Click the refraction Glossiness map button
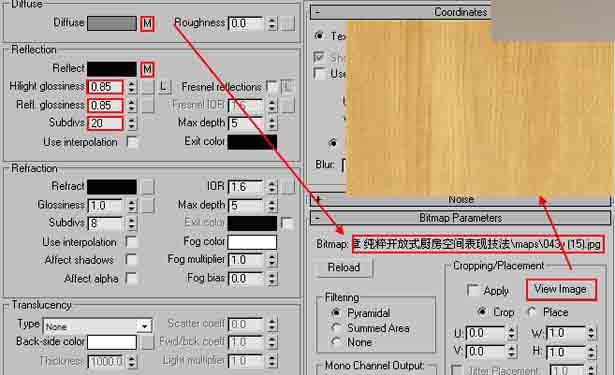Image resolution: width=615 pixels, height=375 pixels. click(148, 205)
